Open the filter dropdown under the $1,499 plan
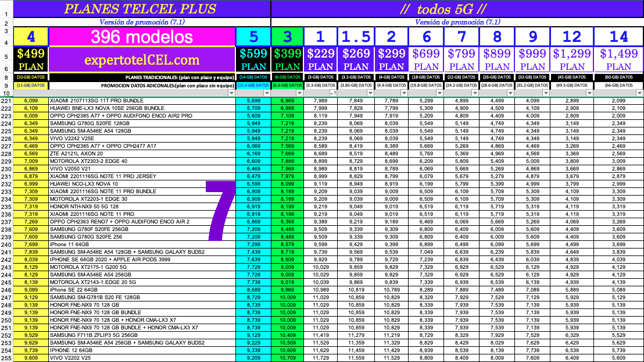Screen dimensions: 644x362 click(639, 93)
